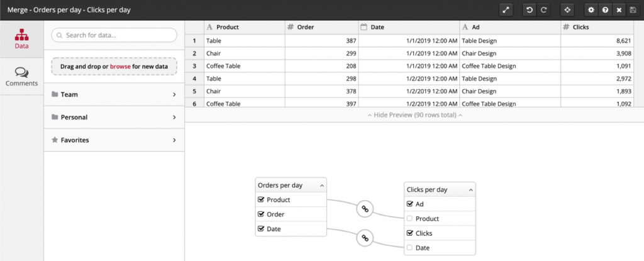This screenshot has height=261, width=644.
Task: Uncheck Product in Orders per day
Action: click(x=260, y=200)
